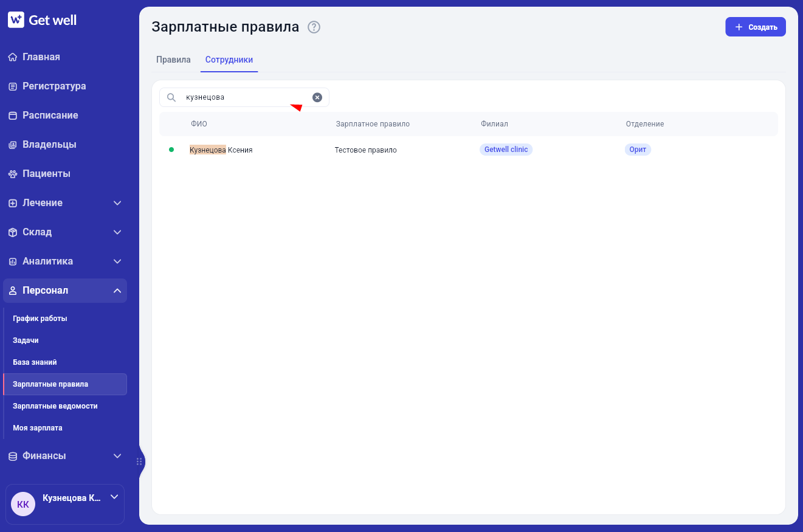Image resolution: width=803 pixels, height=532 pixels.
Task: Click the Создать button
Action: click(x=756, y=27)
